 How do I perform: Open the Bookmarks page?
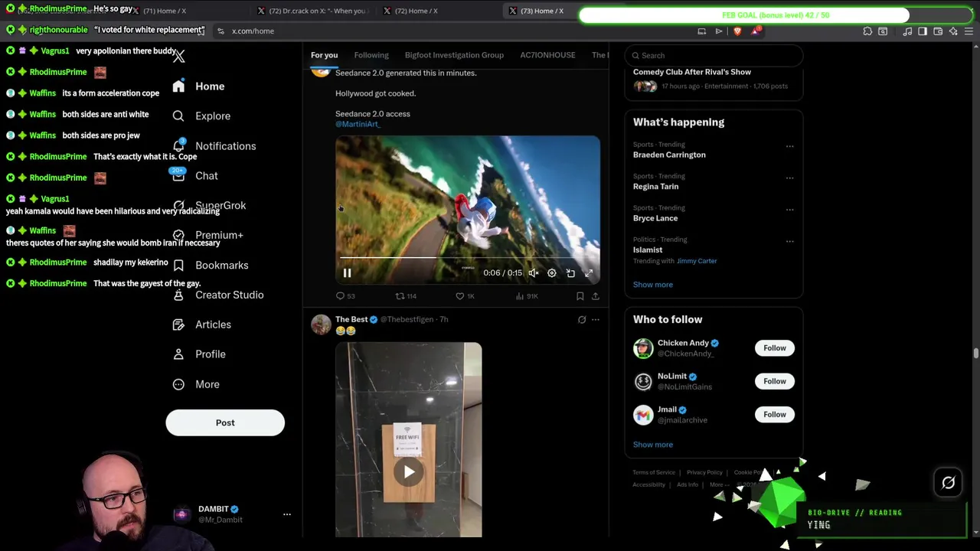pyautogui.click(x=211, y=266)
